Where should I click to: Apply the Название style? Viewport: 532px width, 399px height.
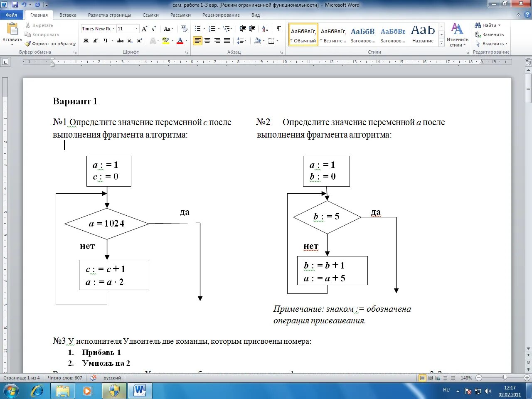(423, 34)
